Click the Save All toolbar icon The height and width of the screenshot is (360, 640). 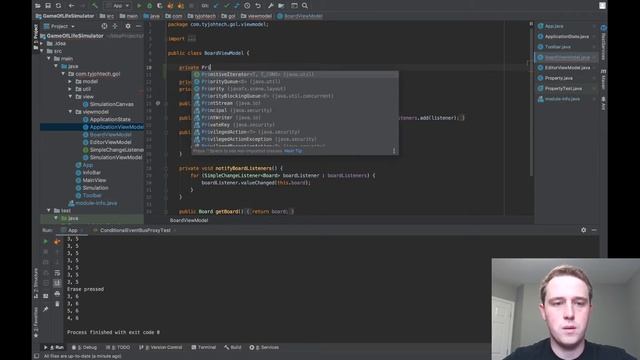coord(48,6)
